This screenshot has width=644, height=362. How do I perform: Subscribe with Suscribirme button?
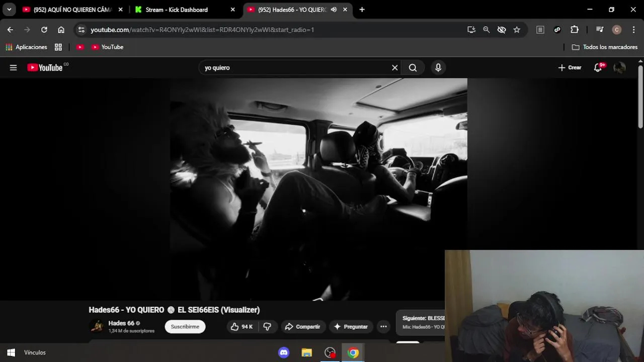[x=185, y=326]
